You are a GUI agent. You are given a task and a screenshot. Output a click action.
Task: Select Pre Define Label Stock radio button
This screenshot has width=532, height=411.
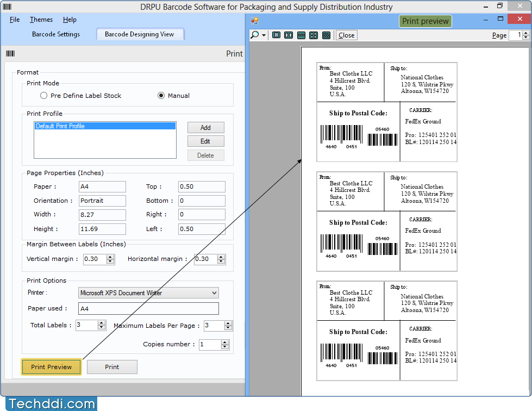(x=43, y=96)
